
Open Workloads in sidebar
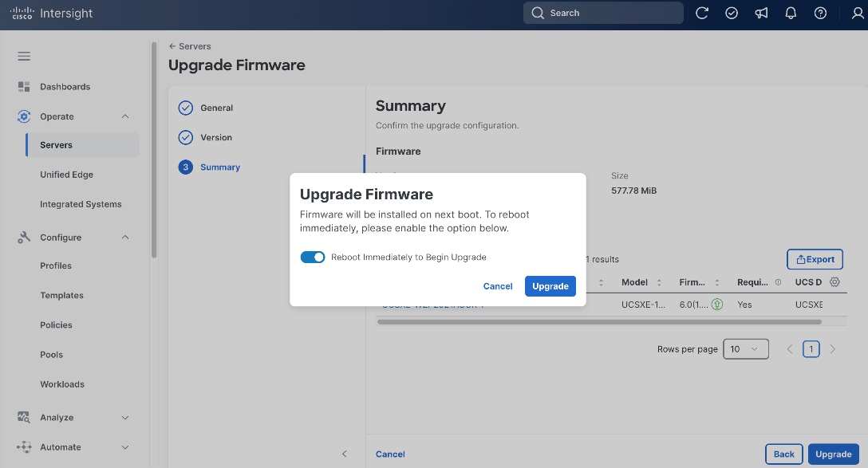pyautogui.click(x=62, y=384)
